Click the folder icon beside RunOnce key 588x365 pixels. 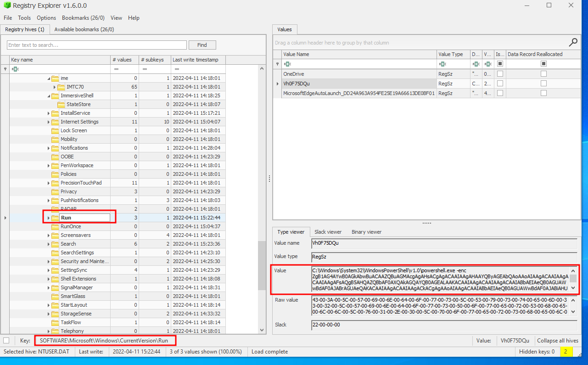(55, 226)
